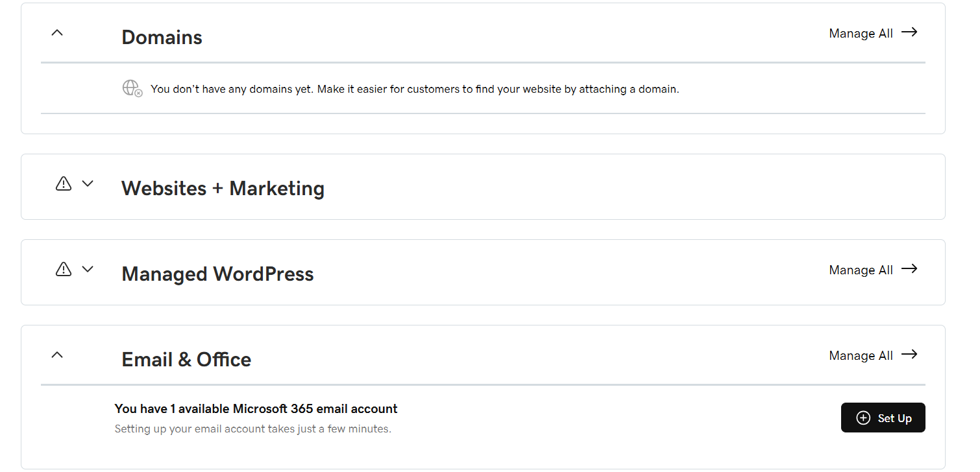The height and width of the screenshot is (472, 980).
Task: Click 'You have 1 available Microsoft 365' text
Action: pos(256,408)
